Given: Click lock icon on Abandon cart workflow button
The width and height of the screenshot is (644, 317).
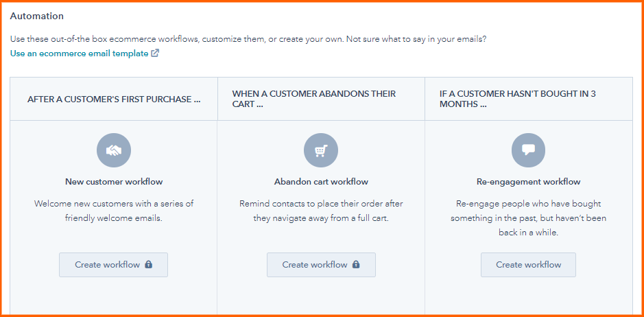Looking at the screenshot, I should point(356,265).
